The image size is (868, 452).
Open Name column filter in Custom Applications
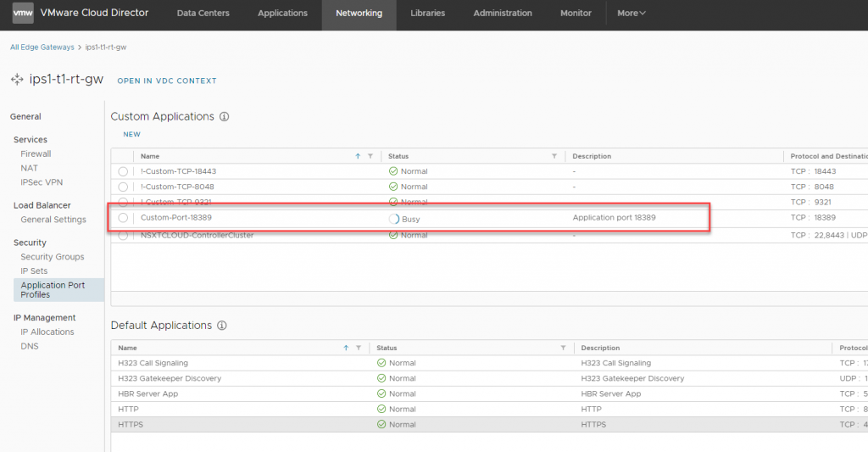coord(370,157)
